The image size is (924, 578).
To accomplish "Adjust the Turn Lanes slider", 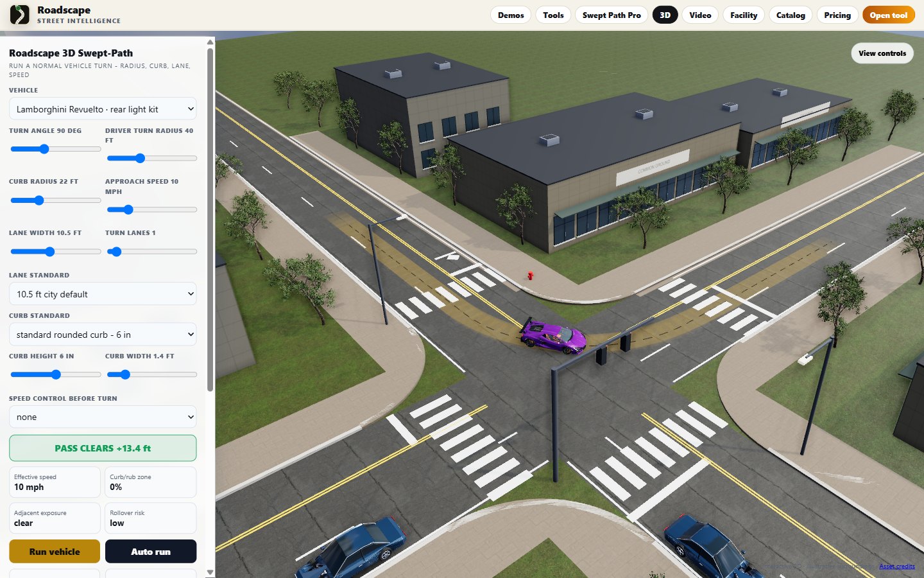I will [x=151, y=252].
